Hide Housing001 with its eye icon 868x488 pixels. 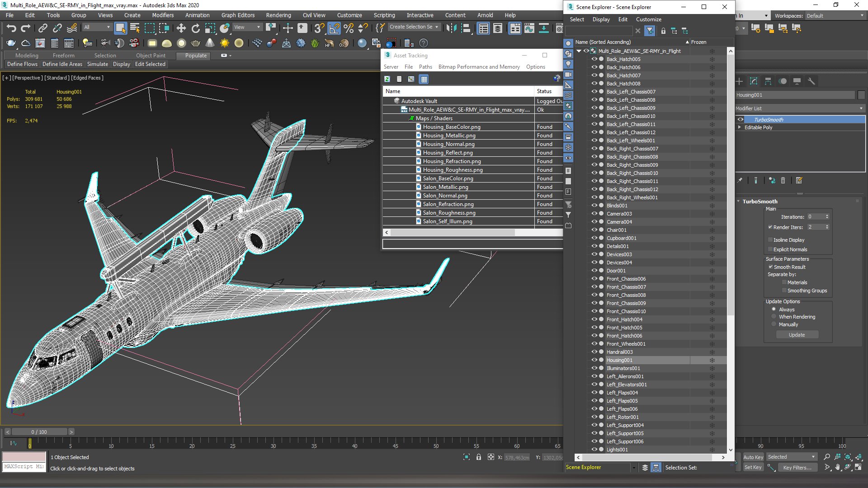(594, 360)
